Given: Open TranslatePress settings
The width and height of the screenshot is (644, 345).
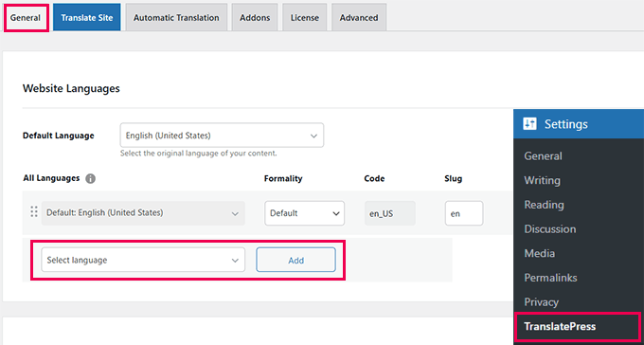Looking at the screenshot, I should point(560,326).
